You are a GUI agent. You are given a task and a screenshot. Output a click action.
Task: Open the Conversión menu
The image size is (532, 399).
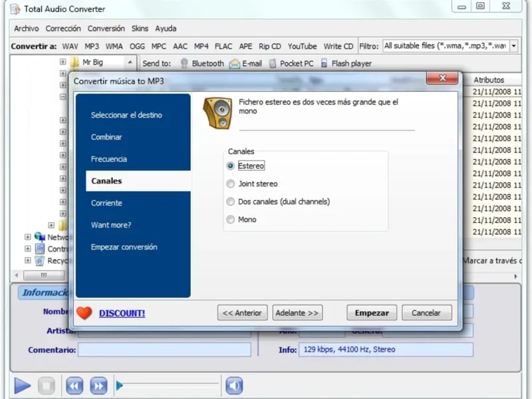[x=106, y=29]
